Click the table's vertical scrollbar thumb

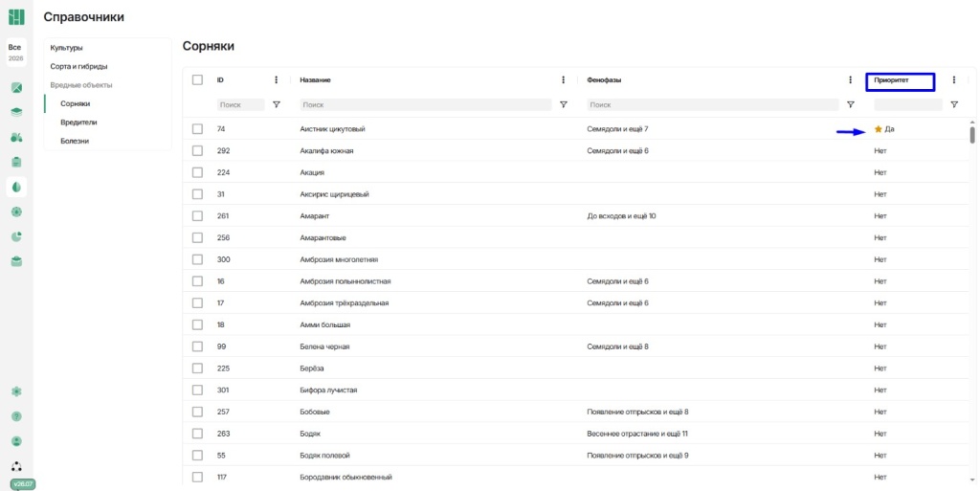(972, 135)
